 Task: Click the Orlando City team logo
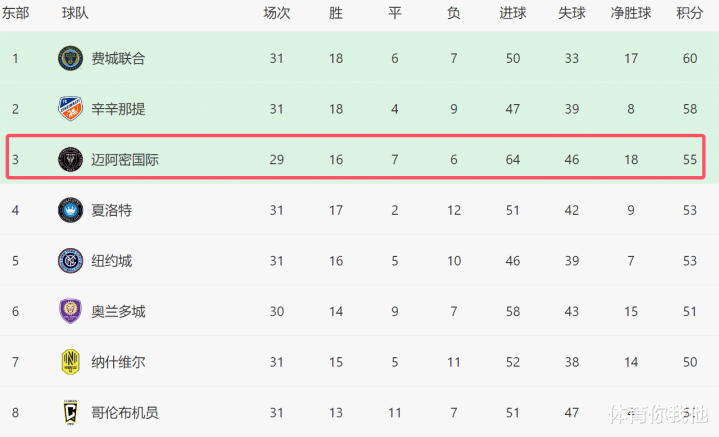tap(71, 311)
